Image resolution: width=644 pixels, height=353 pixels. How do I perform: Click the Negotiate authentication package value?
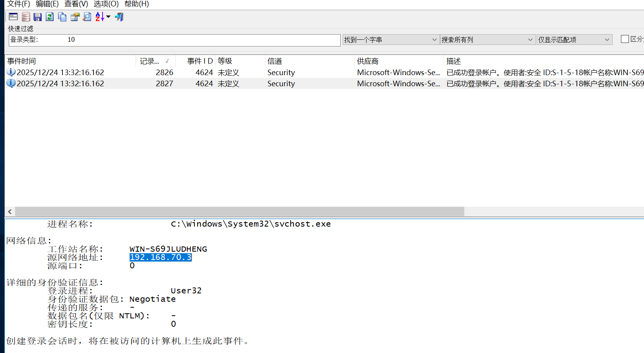153,299
